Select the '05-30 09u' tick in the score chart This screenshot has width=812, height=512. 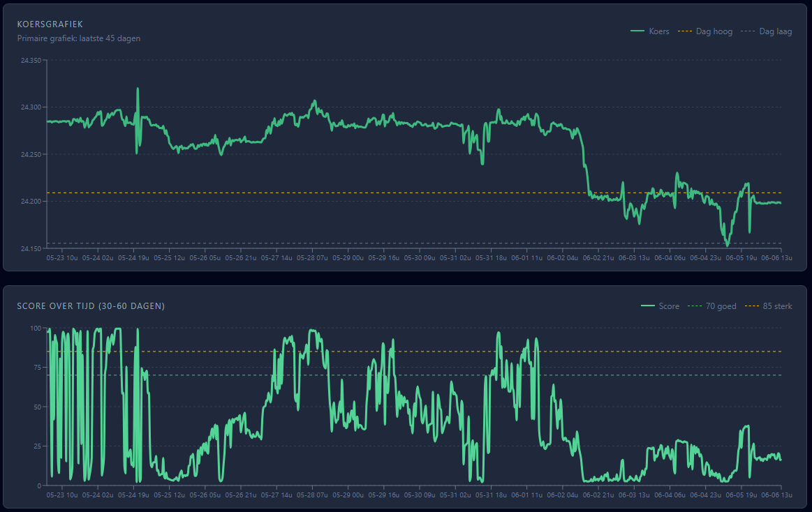point(420,495)
